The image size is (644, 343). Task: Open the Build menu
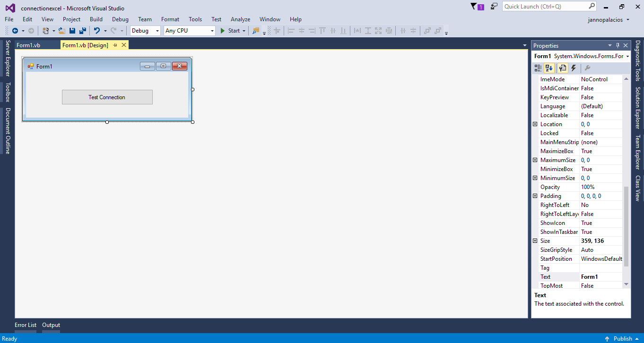point(96,19)
